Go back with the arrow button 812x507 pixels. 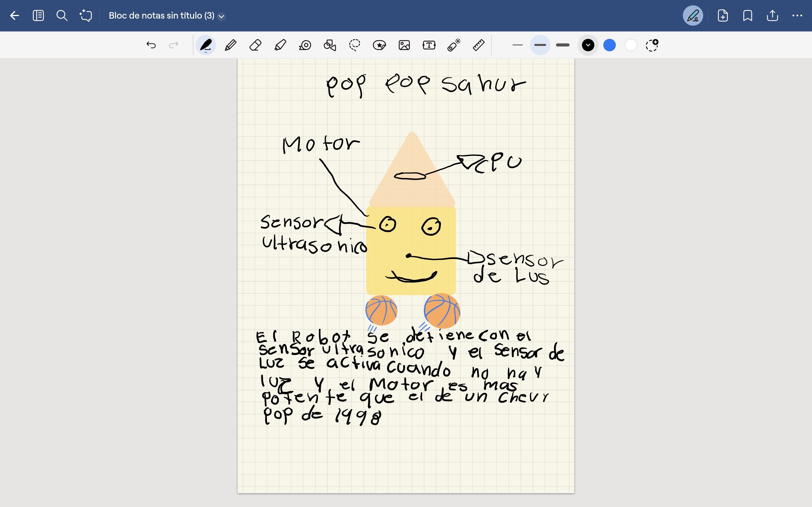14,15
